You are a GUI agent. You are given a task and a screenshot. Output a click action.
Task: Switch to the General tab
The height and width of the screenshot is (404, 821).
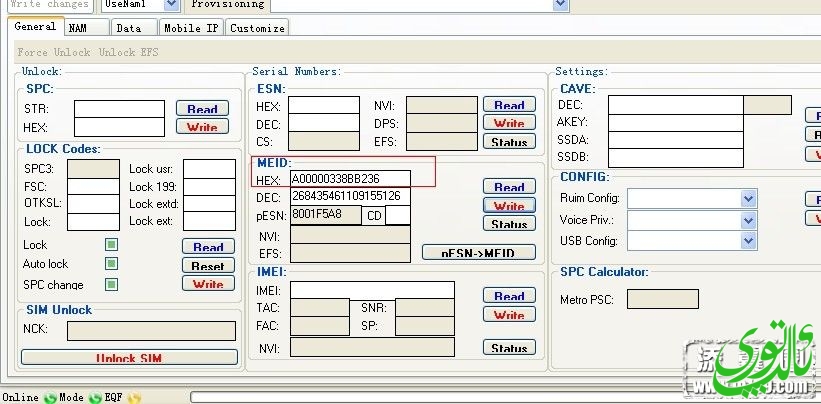pos(36,26)
